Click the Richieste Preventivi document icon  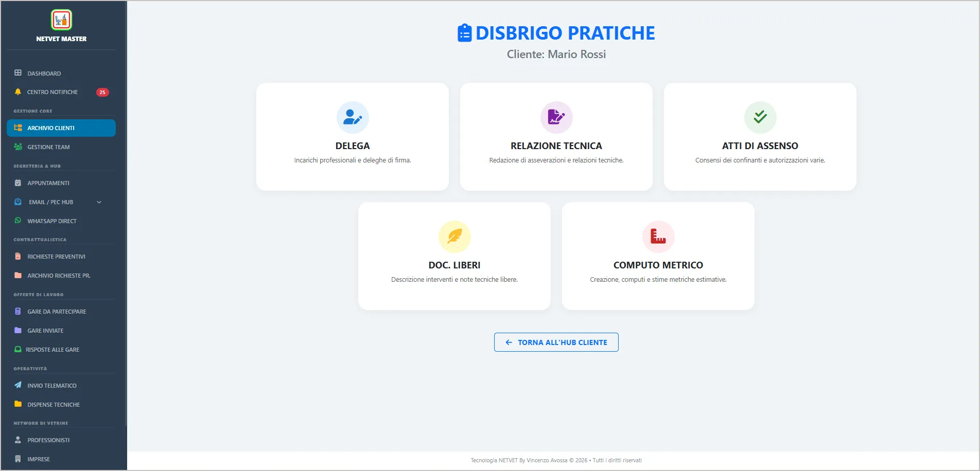18,256
